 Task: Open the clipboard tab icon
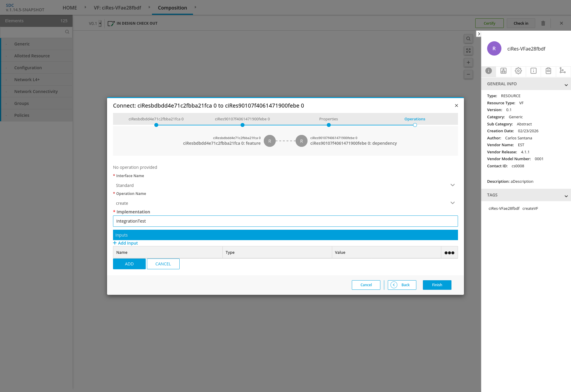[x=548, y=71]
